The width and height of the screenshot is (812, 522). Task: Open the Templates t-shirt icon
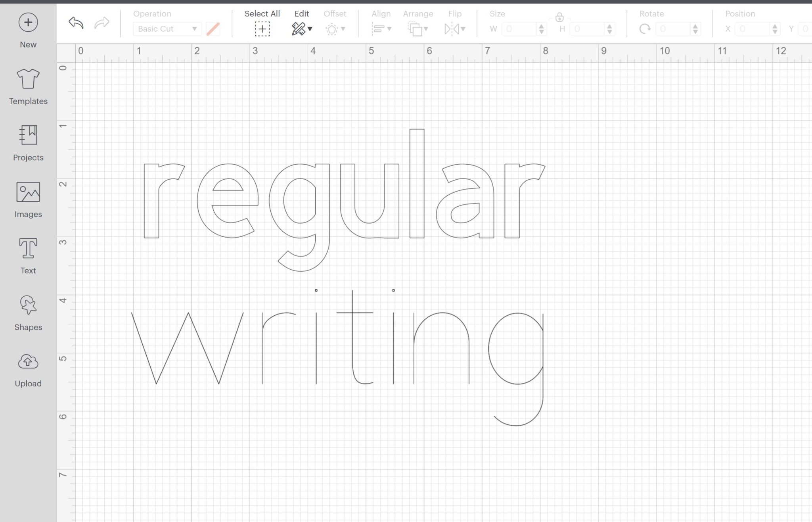point(28,79)
